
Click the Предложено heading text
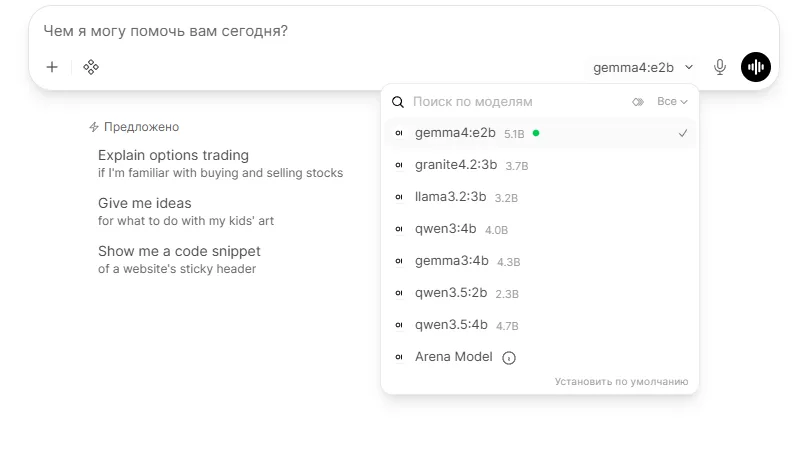tap(141, 127)
